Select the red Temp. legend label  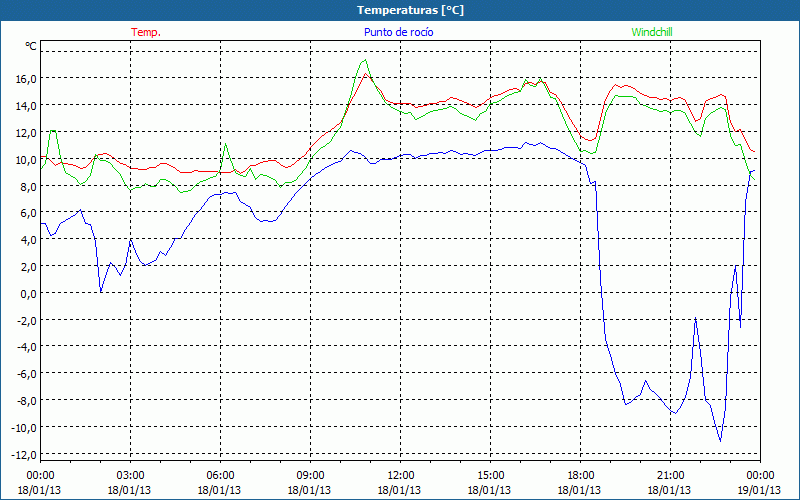click(146, 32)
